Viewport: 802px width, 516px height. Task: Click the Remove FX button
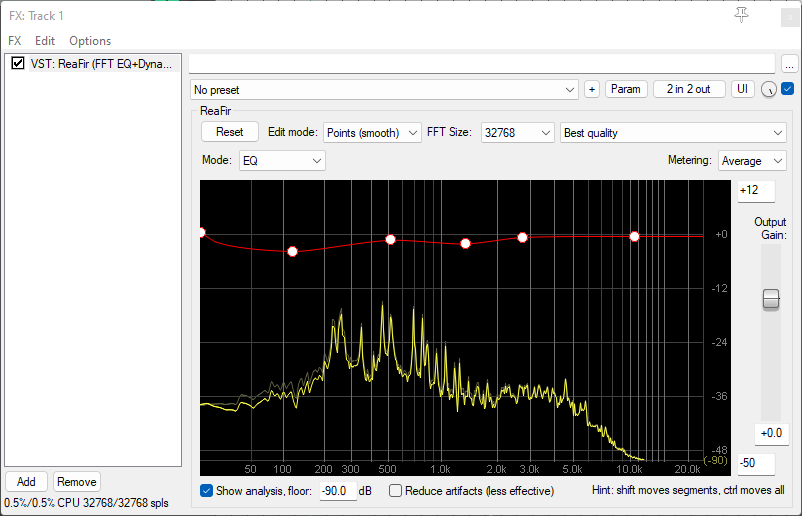tap(77, 482)
